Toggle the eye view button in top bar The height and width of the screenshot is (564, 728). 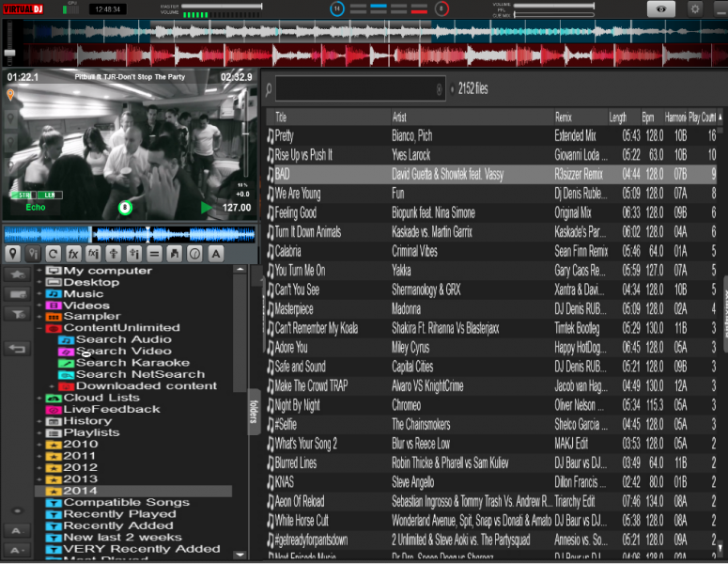pyautogui.click(x=660, y=8)
